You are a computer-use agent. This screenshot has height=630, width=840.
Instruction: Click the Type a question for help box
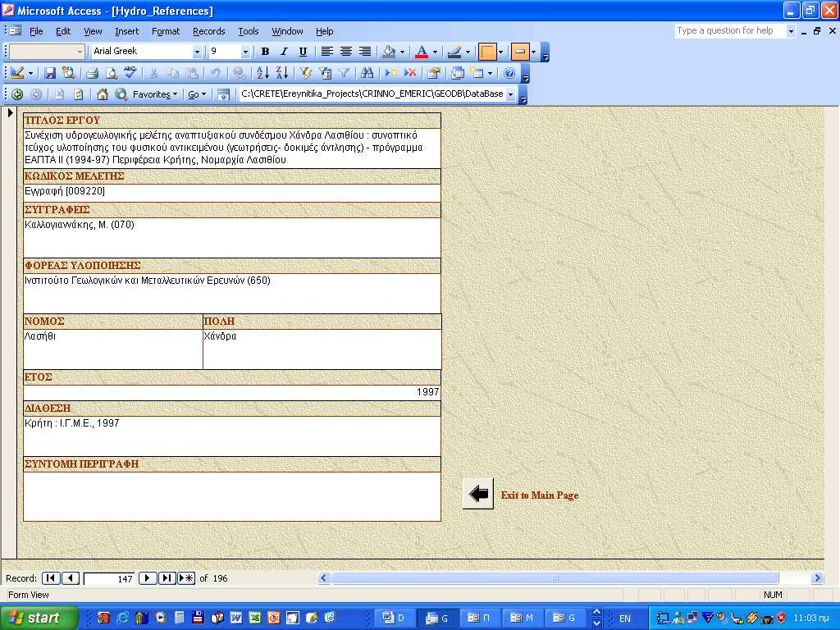point(730,31)
